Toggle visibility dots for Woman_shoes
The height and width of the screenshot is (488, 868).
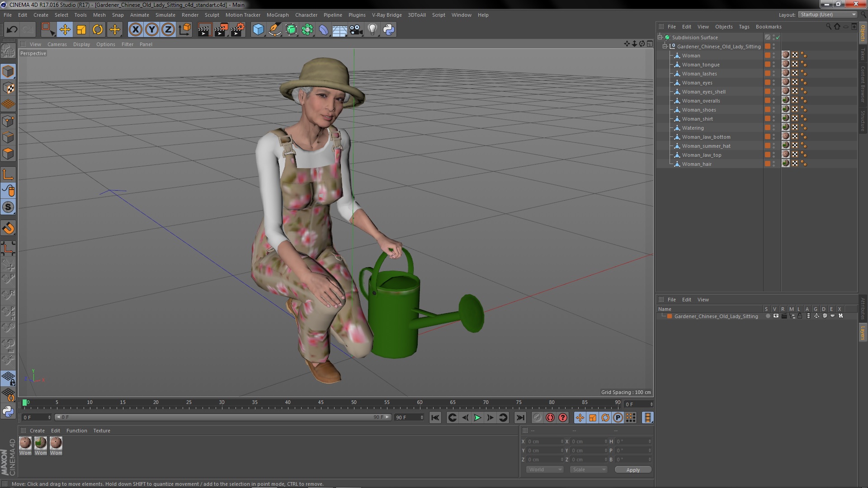774,110
